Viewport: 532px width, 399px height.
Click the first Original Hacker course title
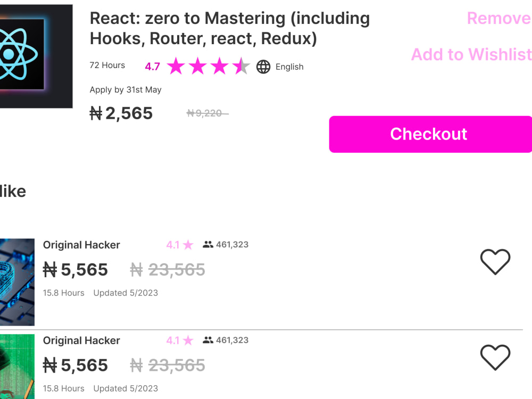(x=81, y=245)
